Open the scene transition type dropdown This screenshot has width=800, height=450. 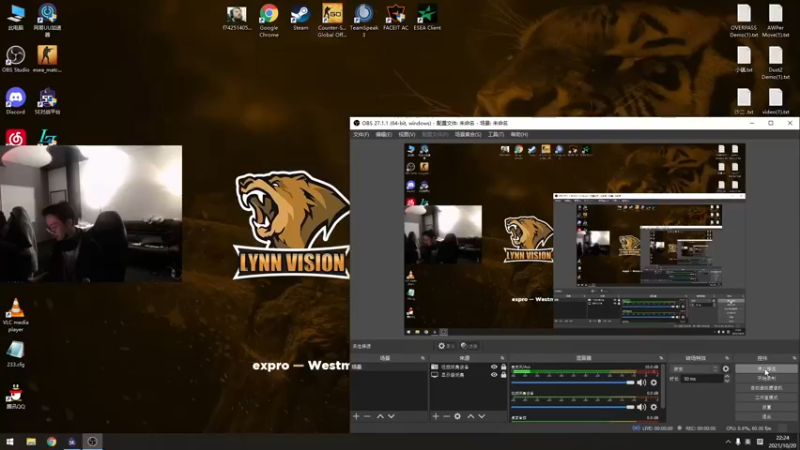click(695, 369)
